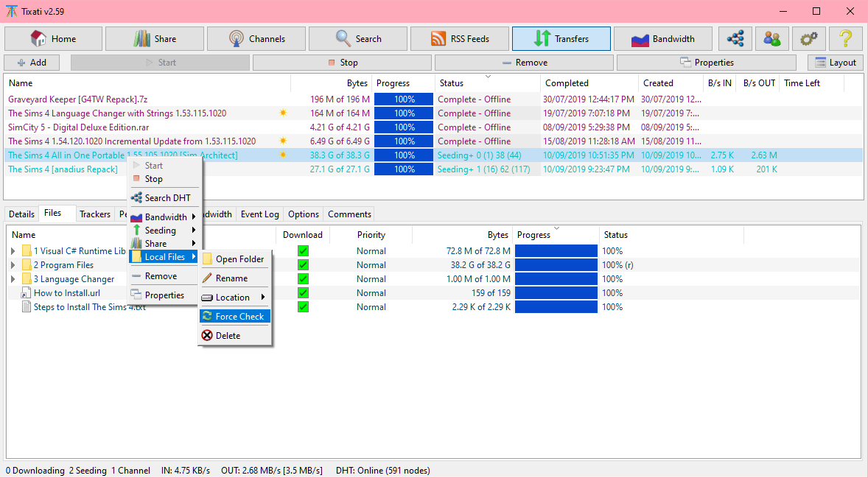Open the Search section

pos(357,39)
